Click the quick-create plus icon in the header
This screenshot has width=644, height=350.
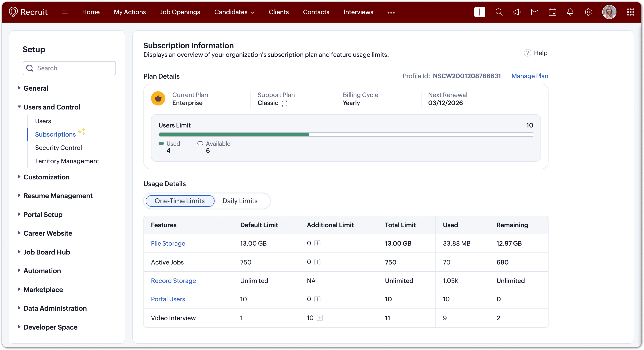pos(479,12)
